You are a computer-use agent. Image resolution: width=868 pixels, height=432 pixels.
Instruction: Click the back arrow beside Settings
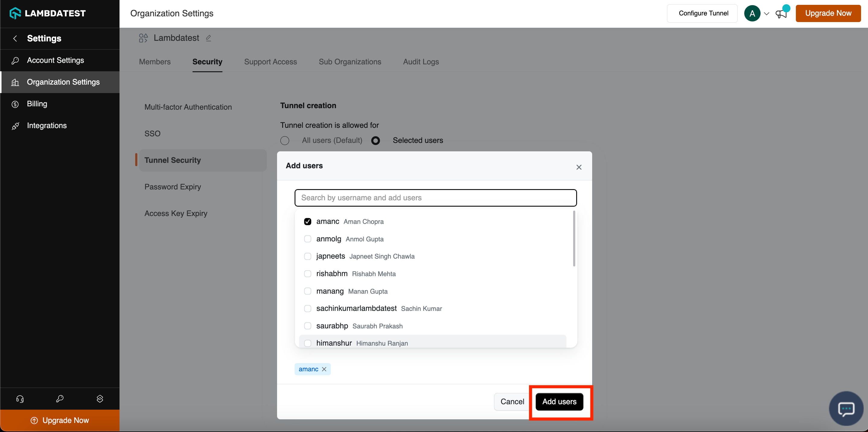15,38
